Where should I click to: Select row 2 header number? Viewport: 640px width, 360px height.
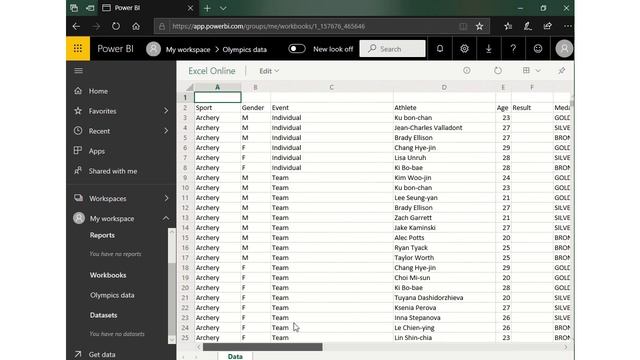point(185,107)
